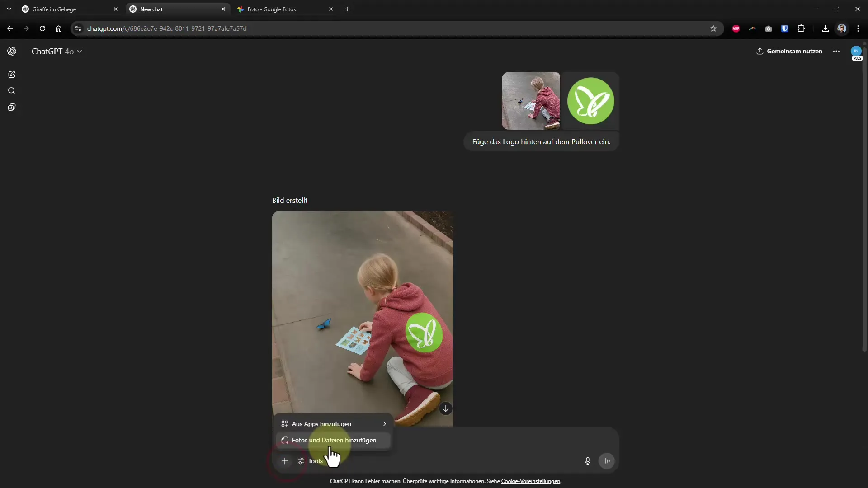868x488 pixels.
Task: Click the 'Bild erstellt' label
Action: [x=290, y=200]
